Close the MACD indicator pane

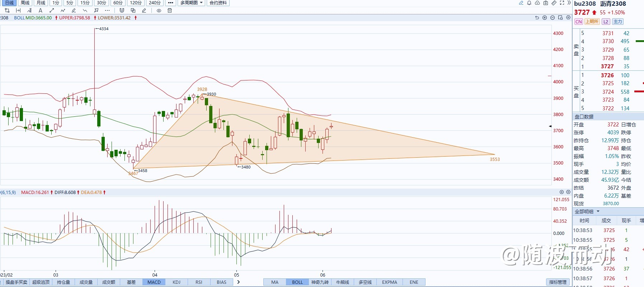pos(562,192)
